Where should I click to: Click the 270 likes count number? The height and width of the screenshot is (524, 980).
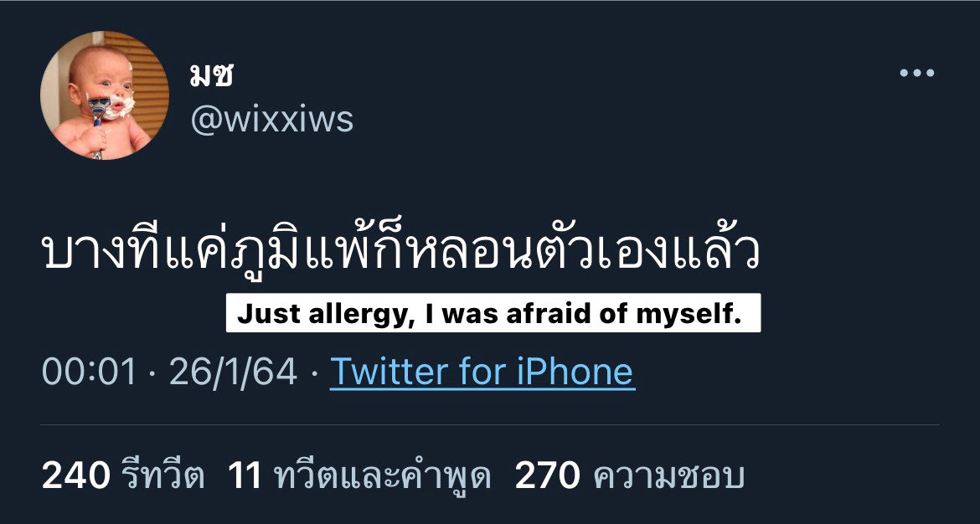click(x=548, y=477)
